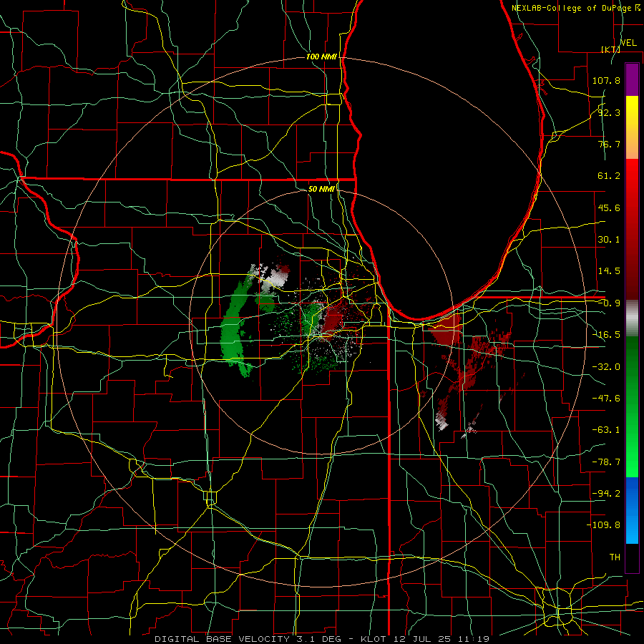Viewport: 644px width, 644px height.
Task: Click the -32.0 legend value
Action: (606, 367)
